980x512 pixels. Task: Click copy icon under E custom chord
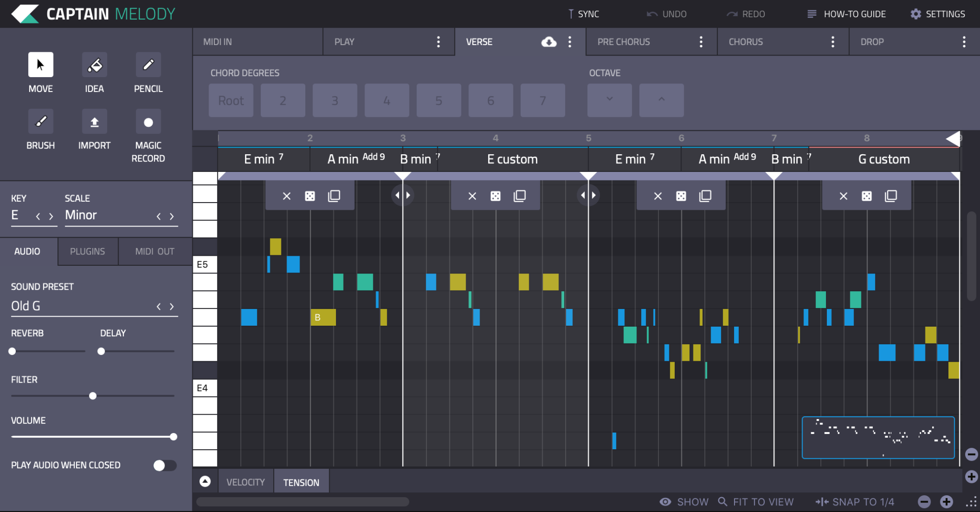(520, 196)
